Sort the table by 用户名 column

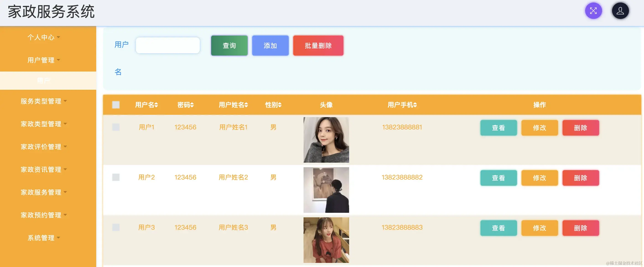tap(146, 105)
